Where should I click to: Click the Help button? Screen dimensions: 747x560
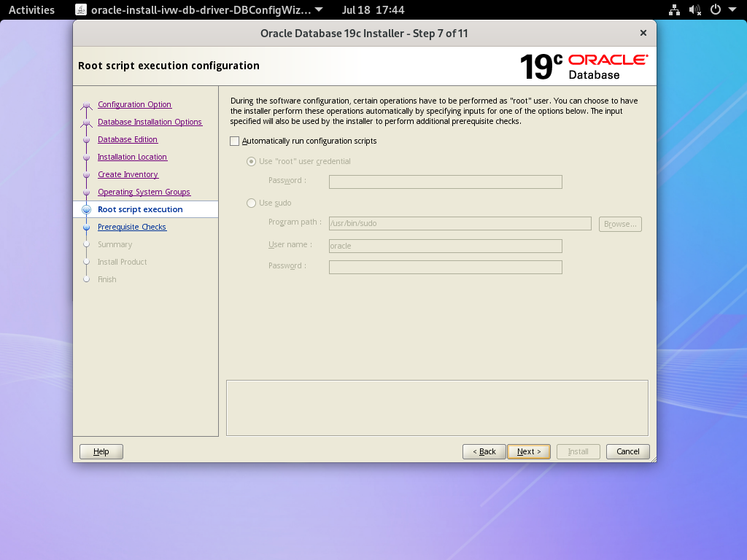click(x=101, y=451)
